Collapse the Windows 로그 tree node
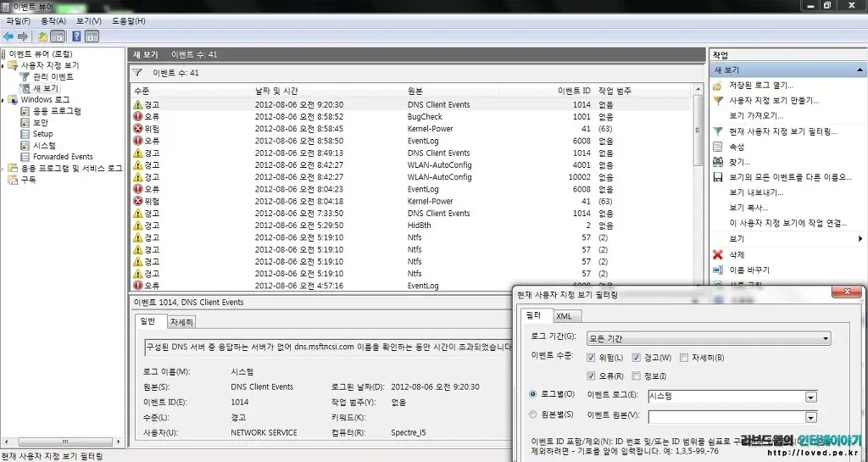 [x=3, y=100]
